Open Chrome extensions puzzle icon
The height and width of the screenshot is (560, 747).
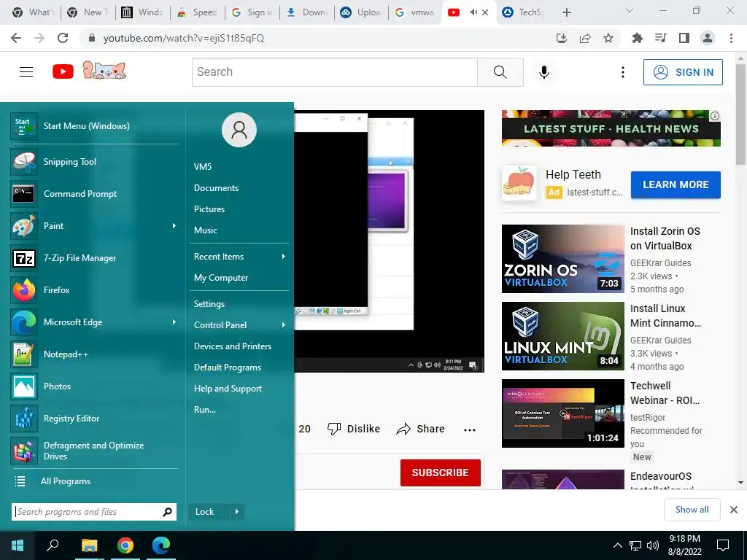(x=637, y=38)
